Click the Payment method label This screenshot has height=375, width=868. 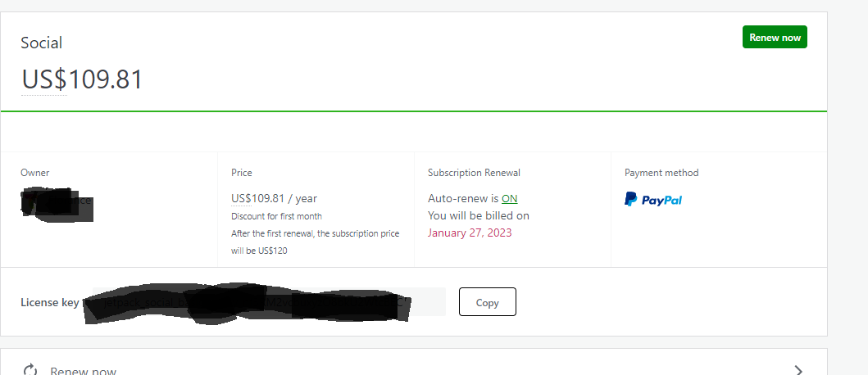(x=661, y=173)
